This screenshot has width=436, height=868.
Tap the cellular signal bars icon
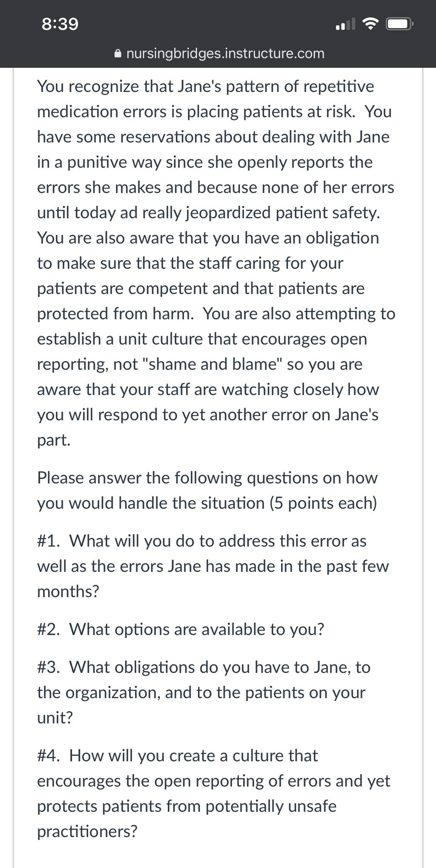[x=345, y=24]
